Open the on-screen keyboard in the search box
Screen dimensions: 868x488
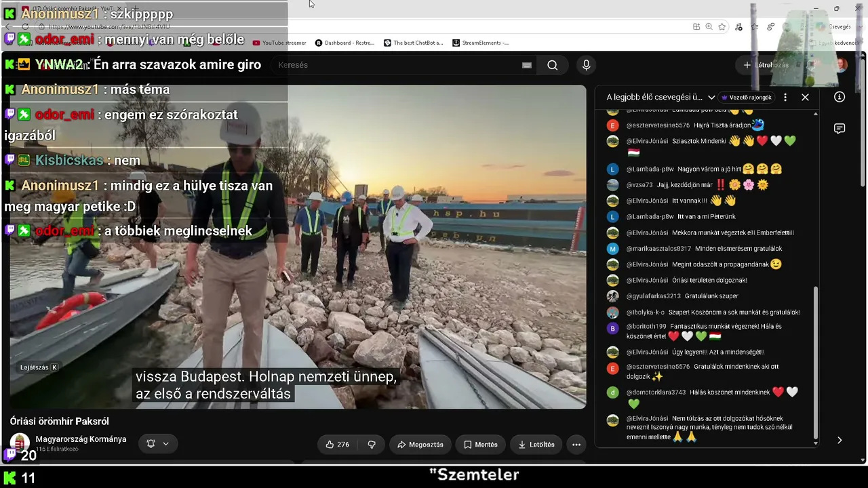527,65
